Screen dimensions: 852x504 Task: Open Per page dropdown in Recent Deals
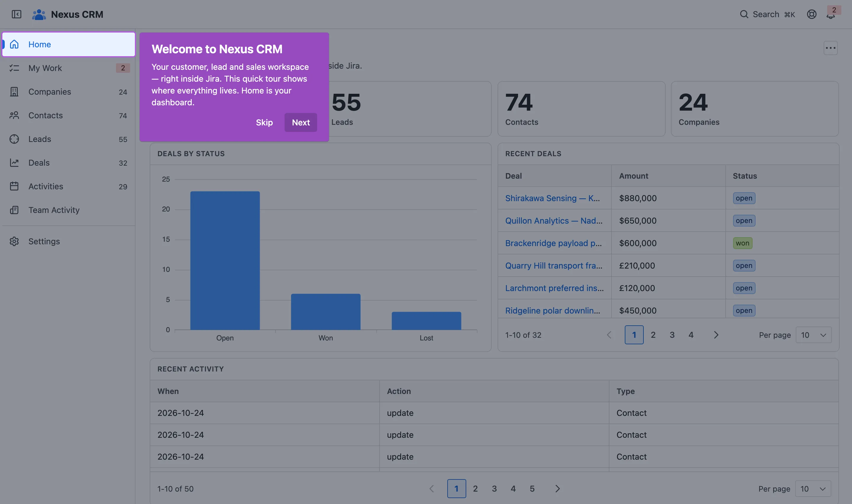click(x=813, y=335)
